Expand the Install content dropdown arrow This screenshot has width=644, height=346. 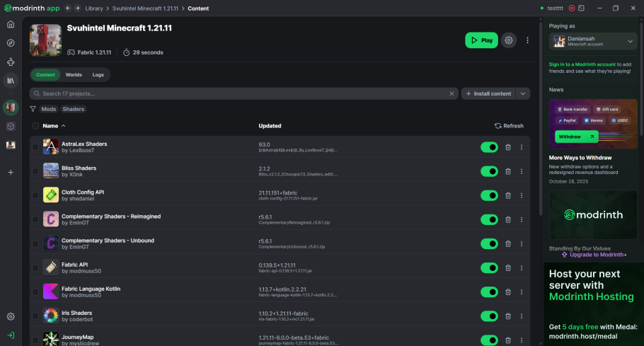(523, 93)
